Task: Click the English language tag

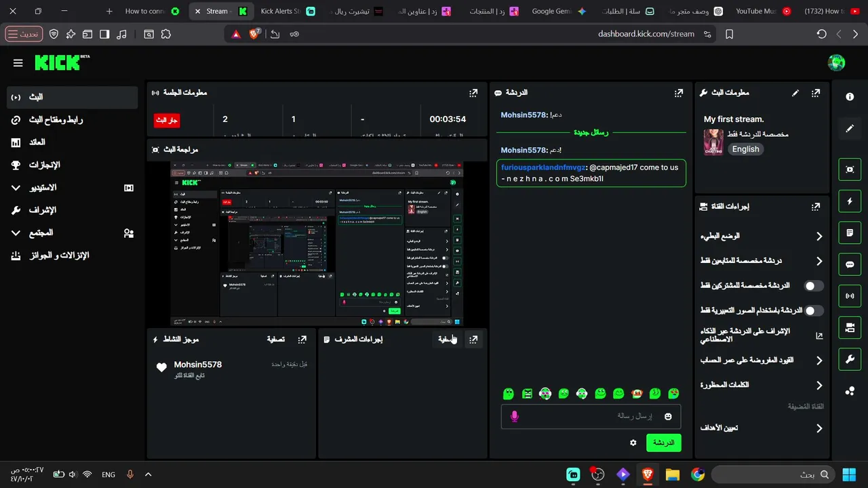Action: pyautogui.click(x=746, y=149)
